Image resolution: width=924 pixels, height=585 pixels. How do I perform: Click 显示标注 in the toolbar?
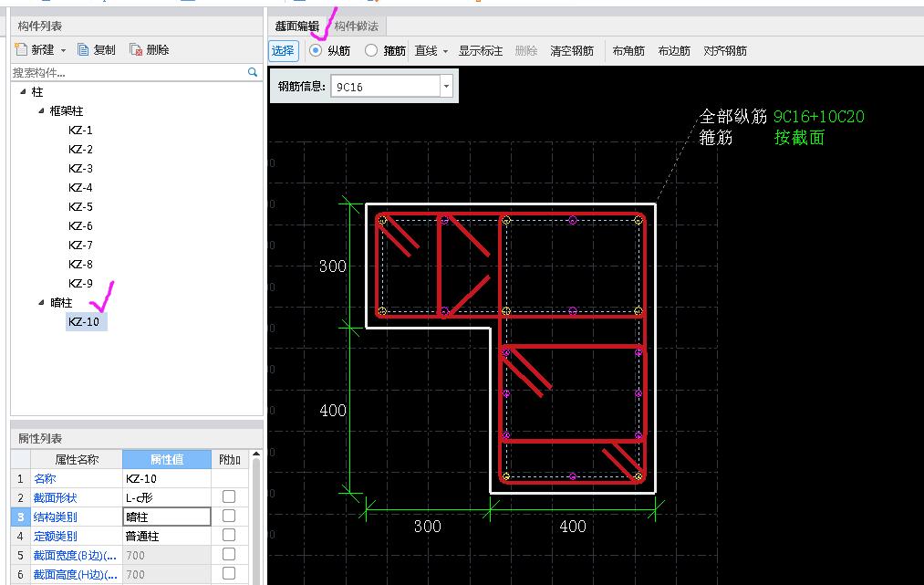(x=481, y=51)
